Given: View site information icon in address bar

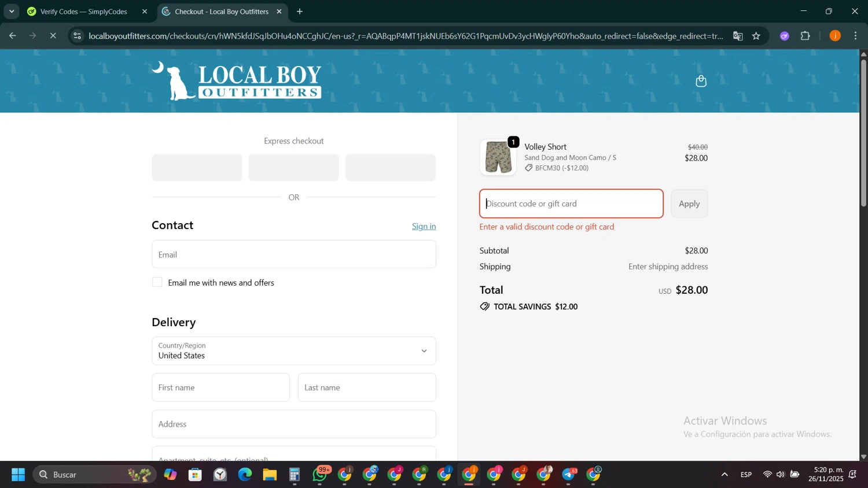Looking at the screenshot, I should click(78, 36).
